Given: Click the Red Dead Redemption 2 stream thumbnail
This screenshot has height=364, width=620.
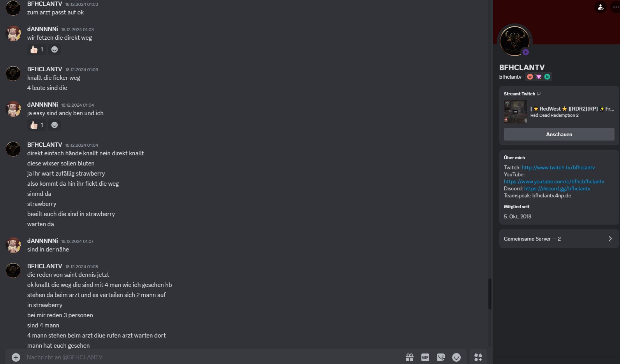Looking at the screenshot, I should pos(516,112).
